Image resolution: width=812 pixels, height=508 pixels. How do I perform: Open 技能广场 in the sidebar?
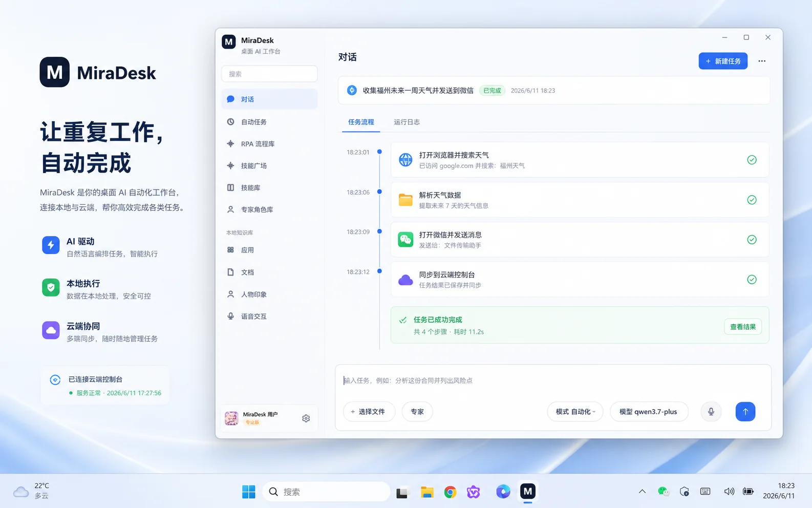[x=269, y=166]
